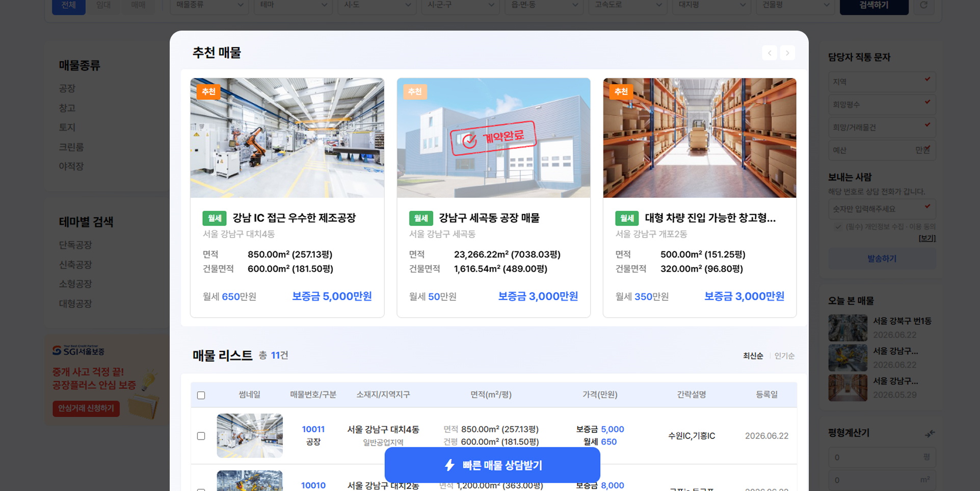
Task: Click the 강남 IC 접근 우수한 제조공장 title
Action: 294,218
